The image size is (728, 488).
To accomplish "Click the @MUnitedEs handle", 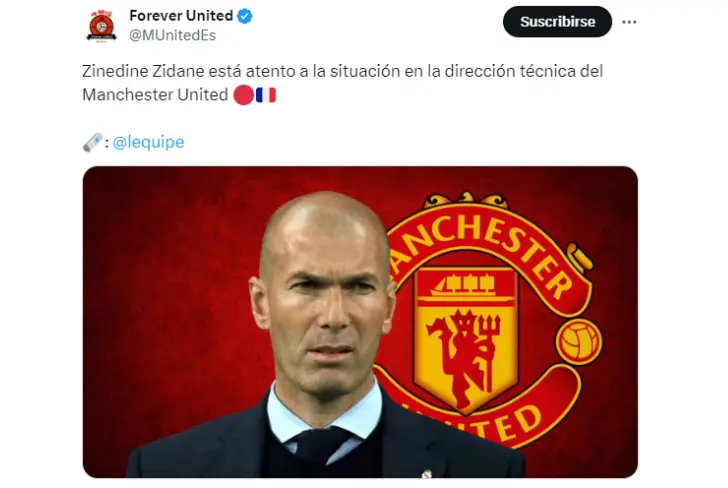I will point(172,35).
